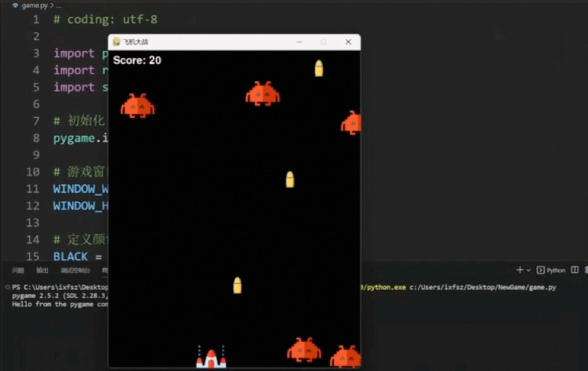Close the 飞机大战 game window
The height and width of the screenshot is (371, 588).
tap(348, 42)
